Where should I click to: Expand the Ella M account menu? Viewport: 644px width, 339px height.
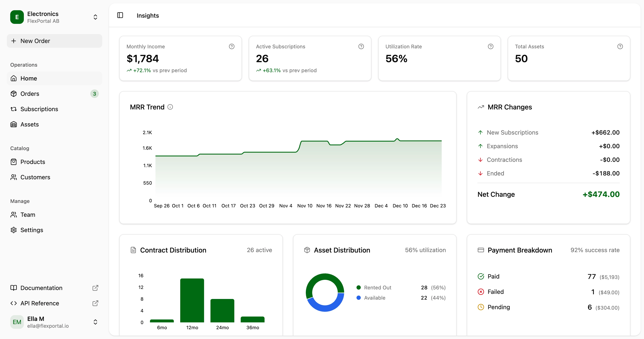click(x=95, y=322)
